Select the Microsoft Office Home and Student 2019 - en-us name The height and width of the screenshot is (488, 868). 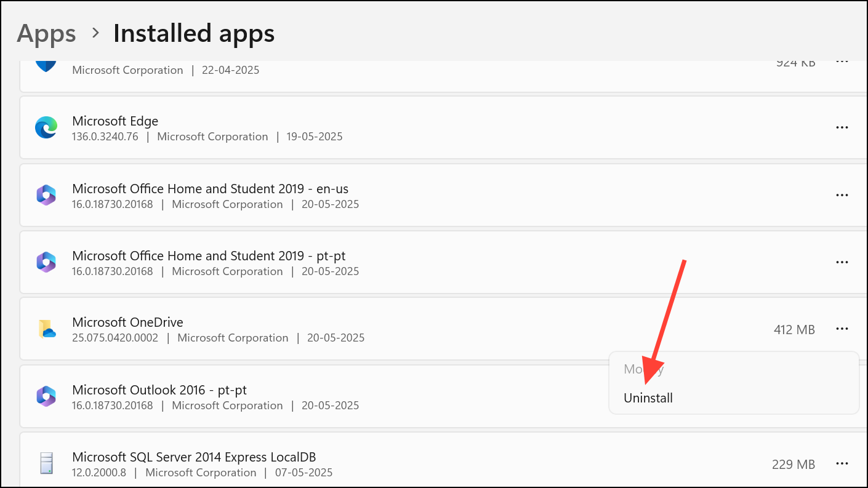(x=211, y=188)
